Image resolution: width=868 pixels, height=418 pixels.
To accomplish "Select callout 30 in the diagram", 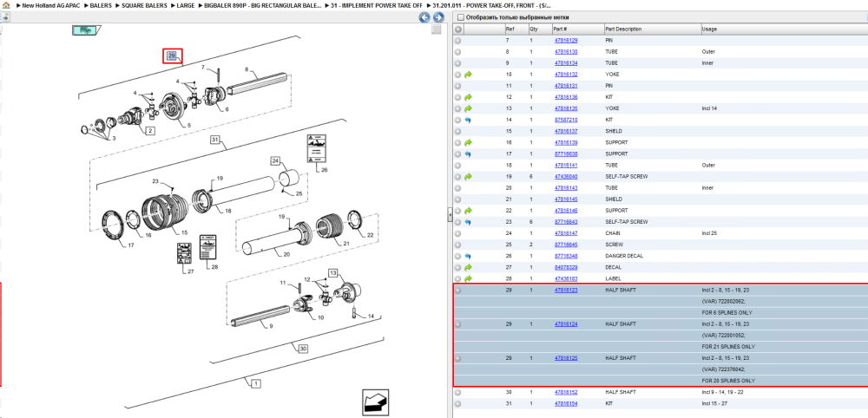I will tap(303, 349).
